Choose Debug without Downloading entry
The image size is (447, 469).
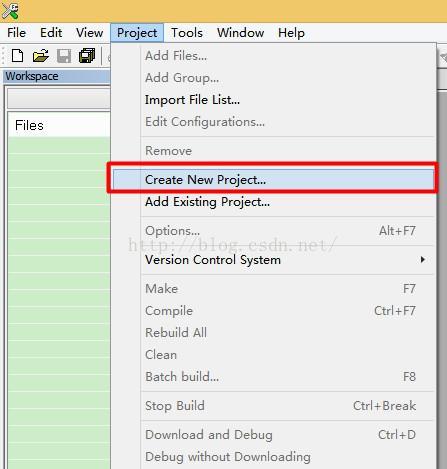(x=273, y=457)
